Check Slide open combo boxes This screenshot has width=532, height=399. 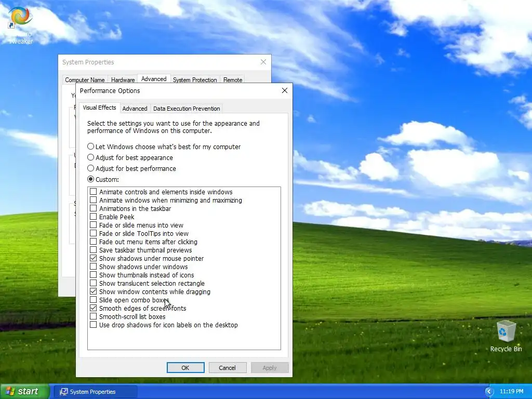[x=94, y=300]
